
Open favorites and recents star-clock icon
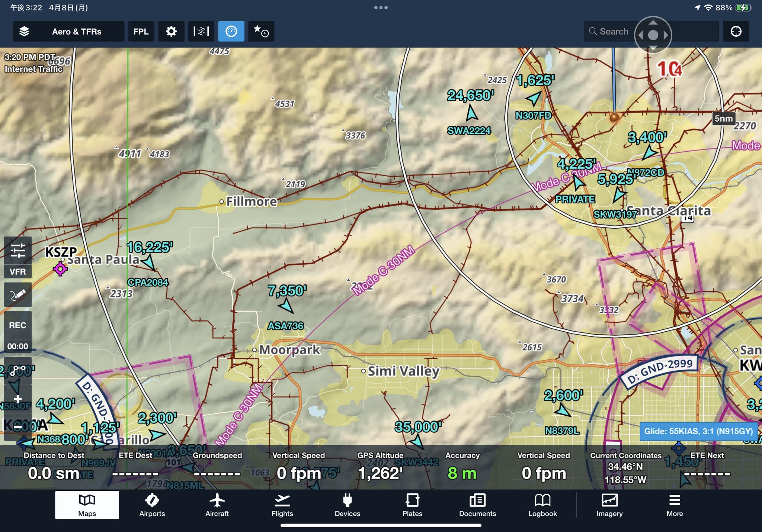[261, 32]
